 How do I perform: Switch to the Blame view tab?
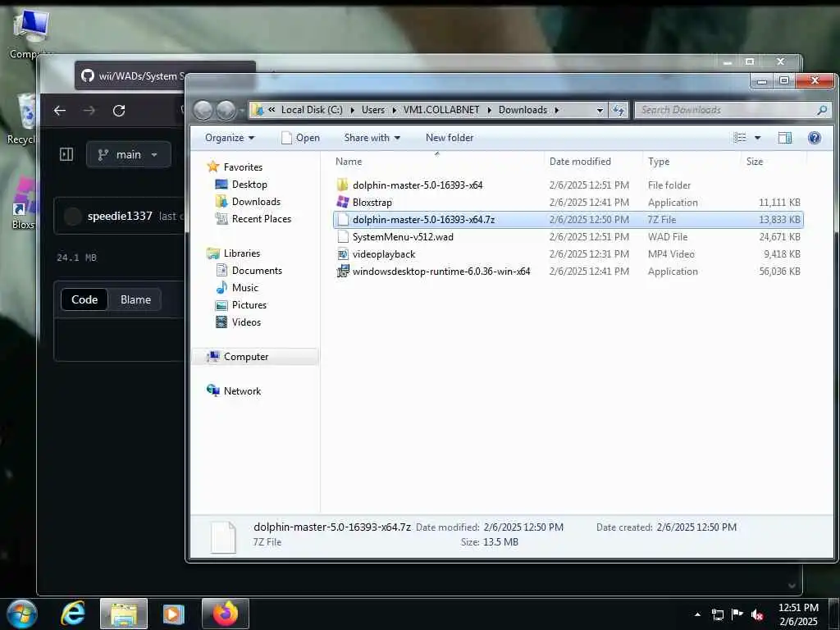point(135,299)
